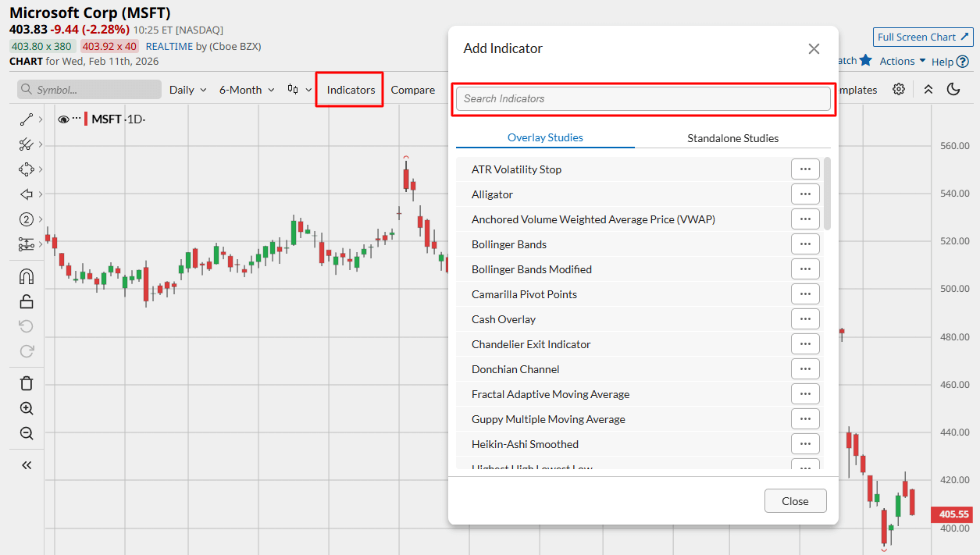This screenshot has height=555, width=980.
Task: Open options for Bollinger Bands indicator
Action: 805,244
